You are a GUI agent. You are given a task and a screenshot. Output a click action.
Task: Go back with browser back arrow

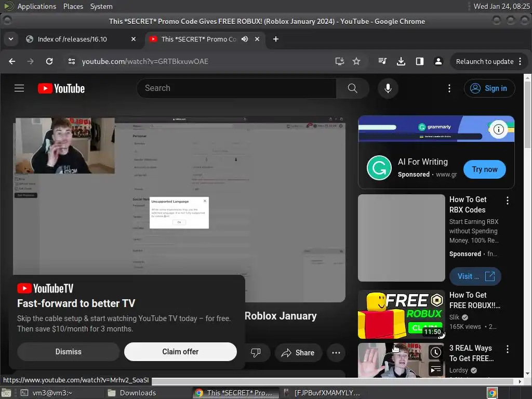click(x=12, y=61)
